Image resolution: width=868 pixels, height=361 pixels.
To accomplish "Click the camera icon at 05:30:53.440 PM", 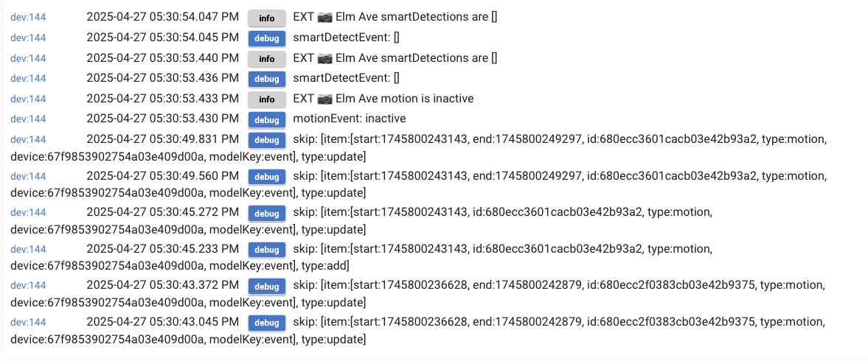I will pos(325,59).
